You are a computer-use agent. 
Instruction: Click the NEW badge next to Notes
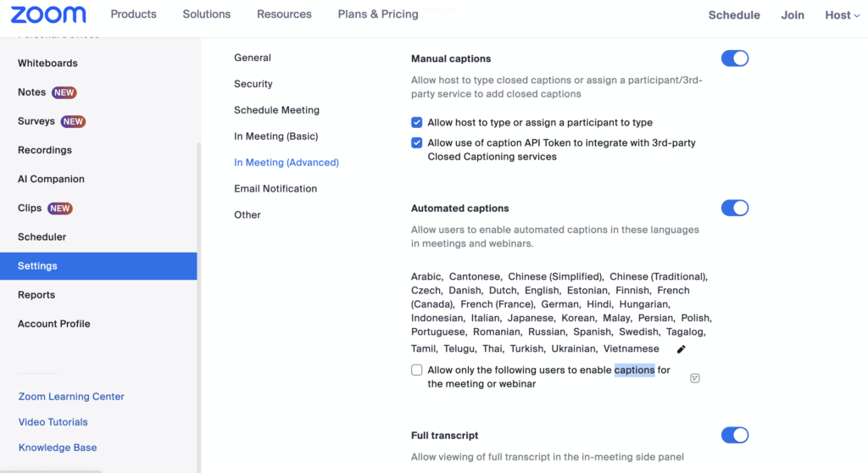click(64, 92)
